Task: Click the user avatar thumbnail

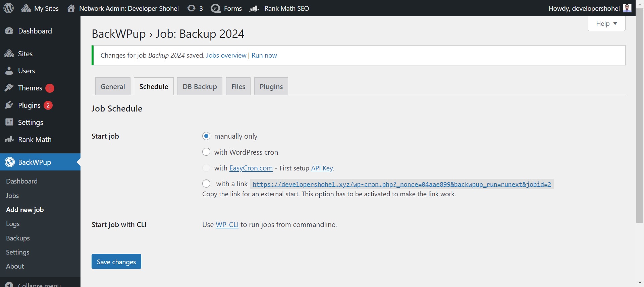Action: point(627,8)
